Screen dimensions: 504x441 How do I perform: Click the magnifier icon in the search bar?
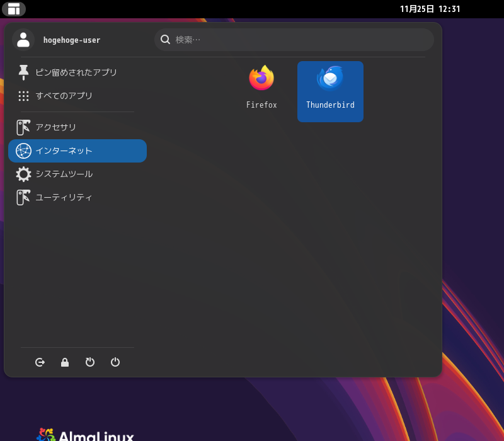(165, 40)
